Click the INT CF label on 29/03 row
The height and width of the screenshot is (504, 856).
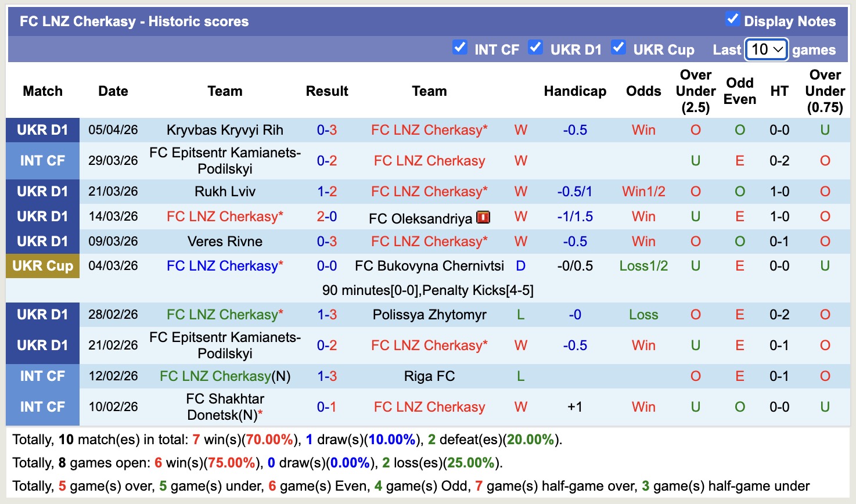click(x=42, y=160)
